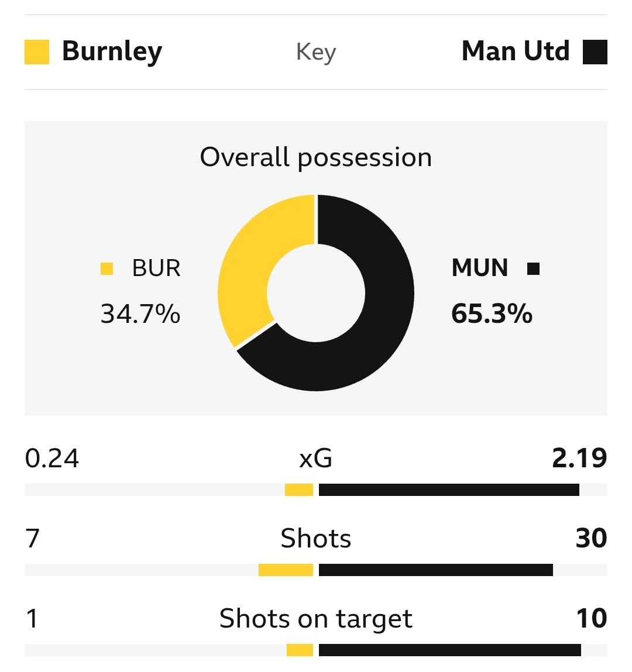
Task: Select the Man Utd team name
Action: [515, 51]
